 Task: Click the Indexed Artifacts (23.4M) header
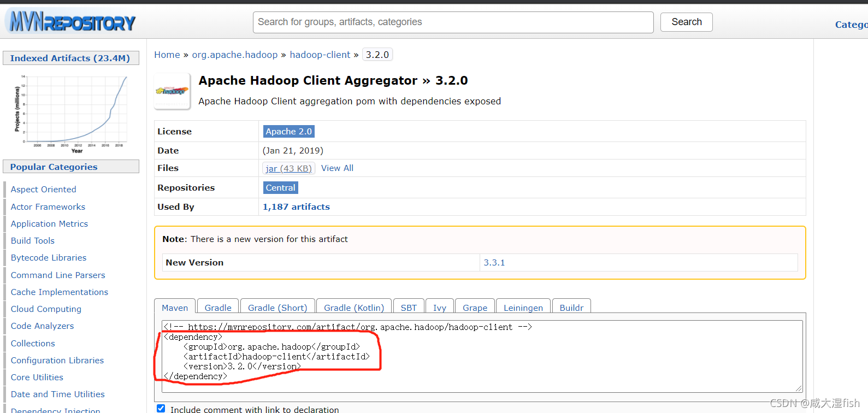[71, 58]
